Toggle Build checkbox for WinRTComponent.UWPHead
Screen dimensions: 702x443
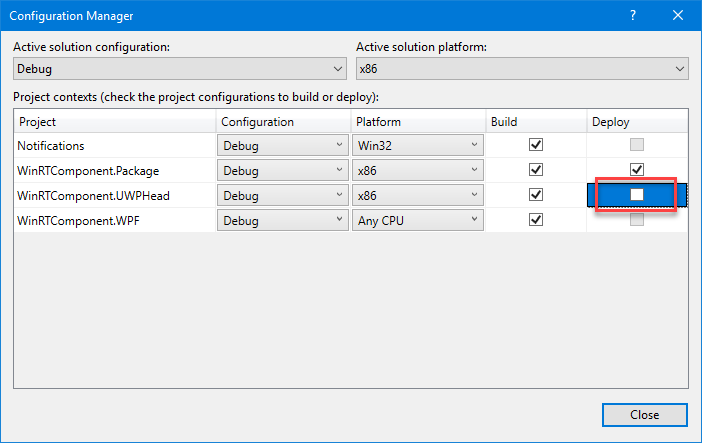point(536,195)
